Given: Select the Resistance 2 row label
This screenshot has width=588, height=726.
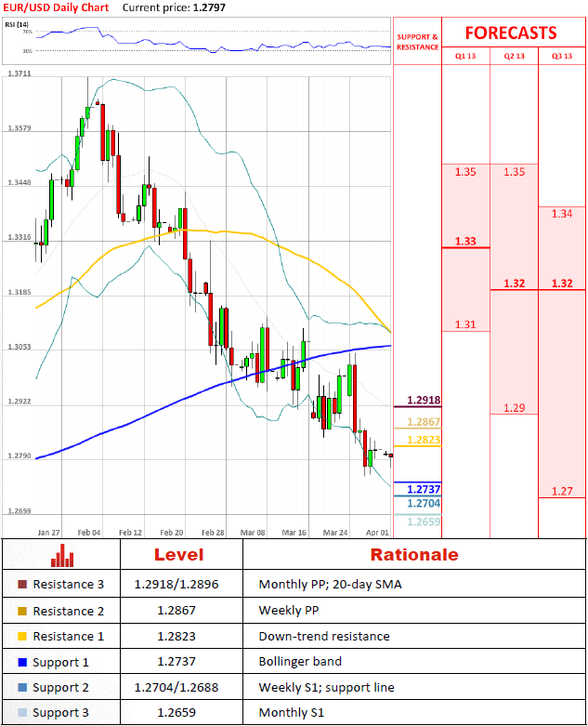Looking at the screenshot, I should pyautogui.click(x=69, y=611).
